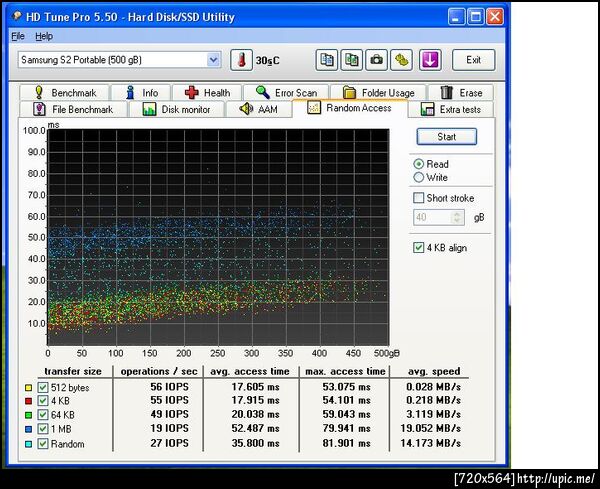Open options via the yellow tools icon
Image resolution: width=600 pixels, height=489 pixels.
tap(401, 60)
